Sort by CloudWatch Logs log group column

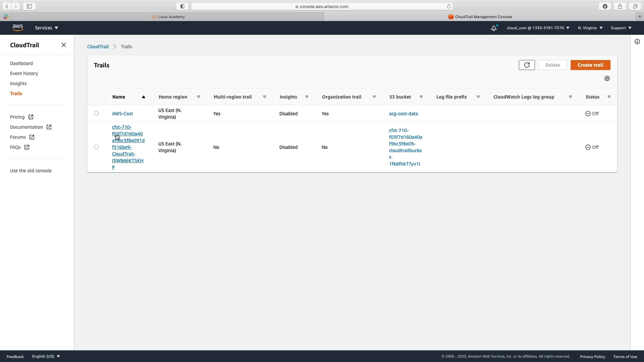570,97
